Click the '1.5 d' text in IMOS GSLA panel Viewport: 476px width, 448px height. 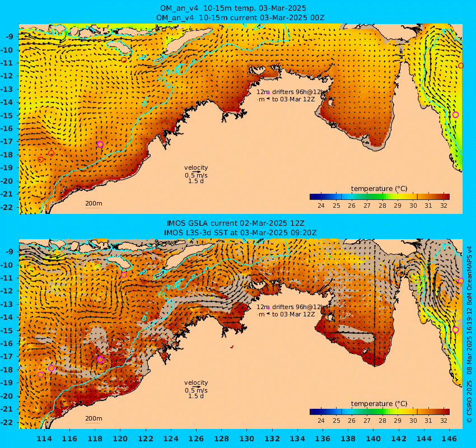[196, 396]
